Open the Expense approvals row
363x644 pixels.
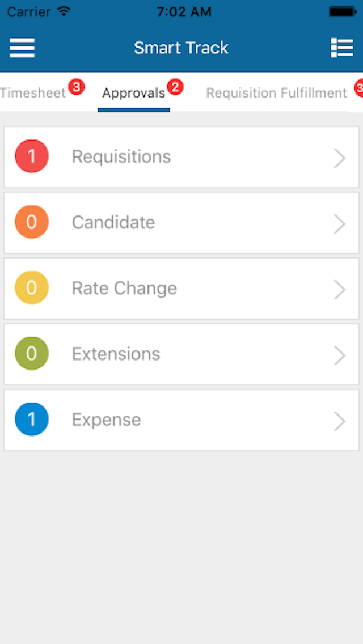181,420
